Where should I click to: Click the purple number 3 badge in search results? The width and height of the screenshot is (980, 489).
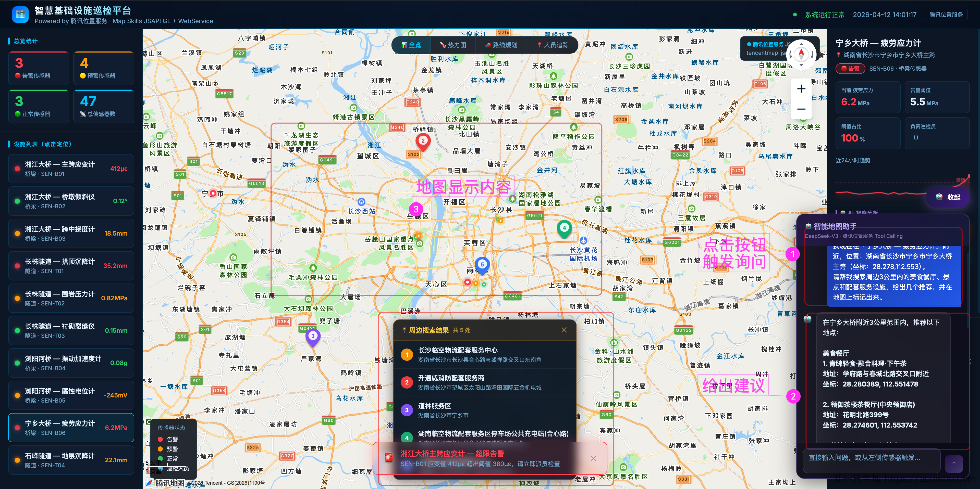407,410
